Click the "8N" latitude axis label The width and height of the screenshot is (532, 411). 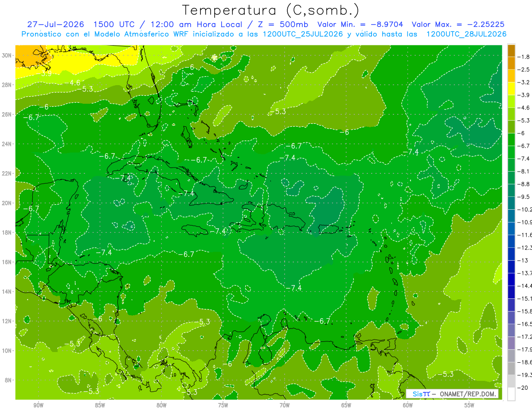click(x=8, y=380)
